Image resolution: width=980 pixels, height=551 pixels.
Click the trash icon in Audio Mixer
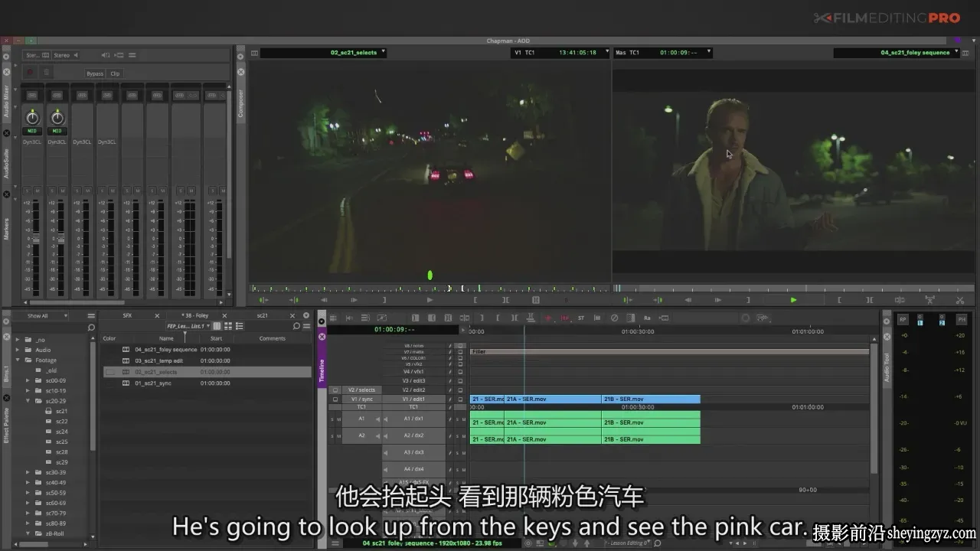click(46, 73)
